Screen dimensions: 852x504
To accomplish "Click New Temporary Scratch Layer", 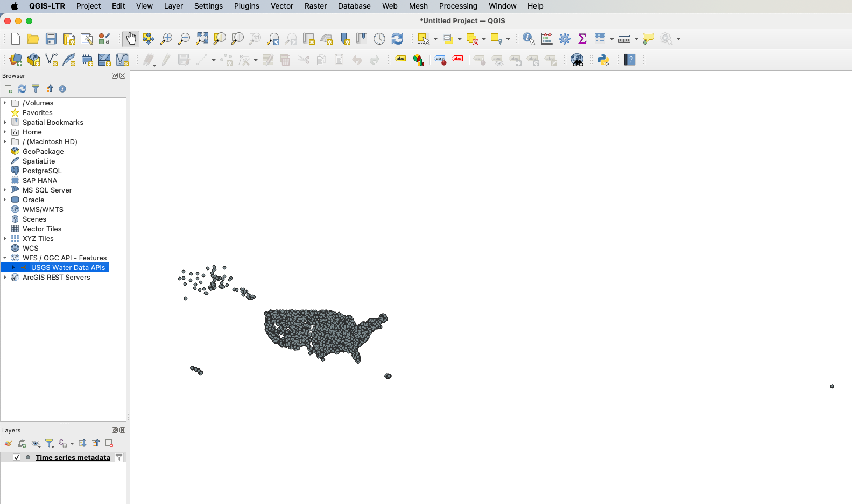I will click(87, 60).
